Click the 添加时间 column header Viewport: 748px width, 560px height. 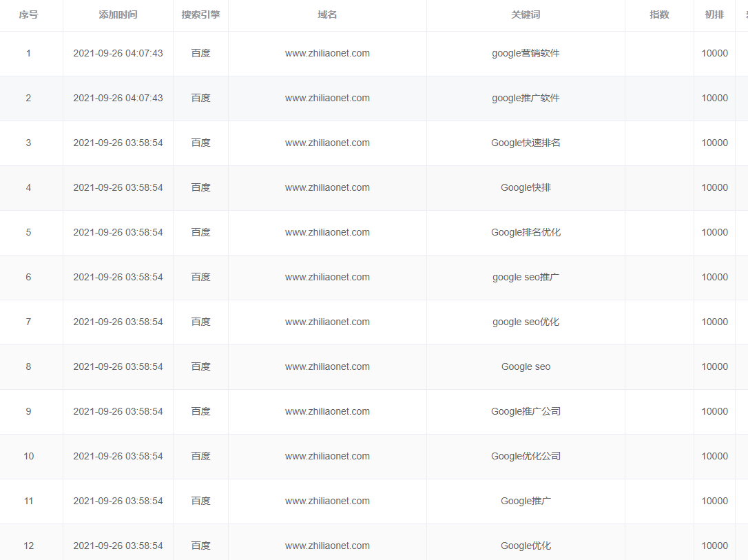[x=118, y=14]
